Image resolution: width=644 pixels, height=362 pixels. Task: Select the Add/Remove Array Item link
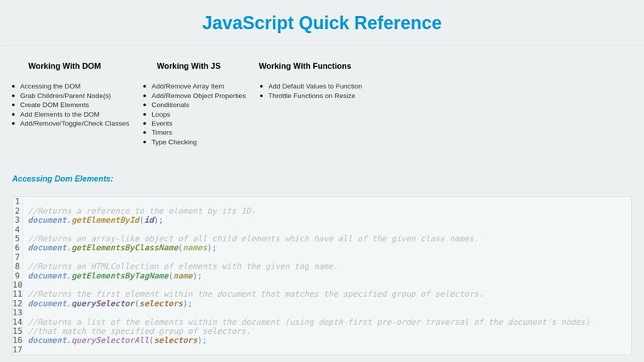click(188, 86)
